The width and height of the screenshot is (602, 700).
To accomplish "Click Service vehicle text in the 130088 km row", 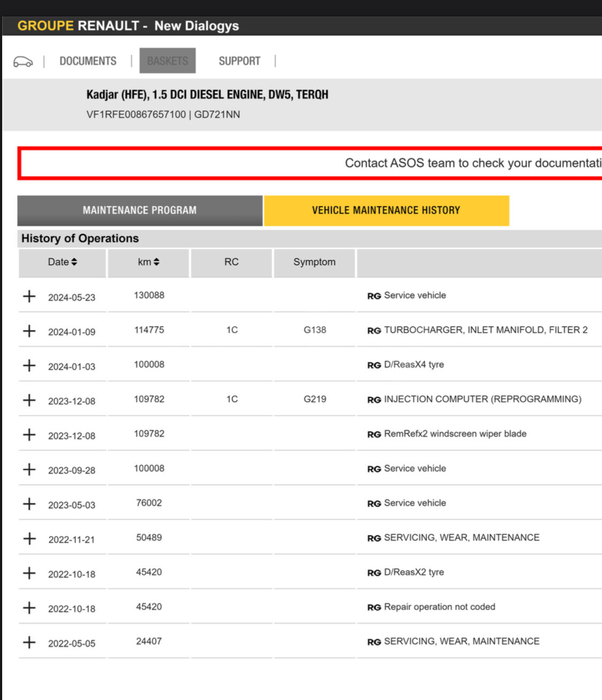I will click(415, 295).
